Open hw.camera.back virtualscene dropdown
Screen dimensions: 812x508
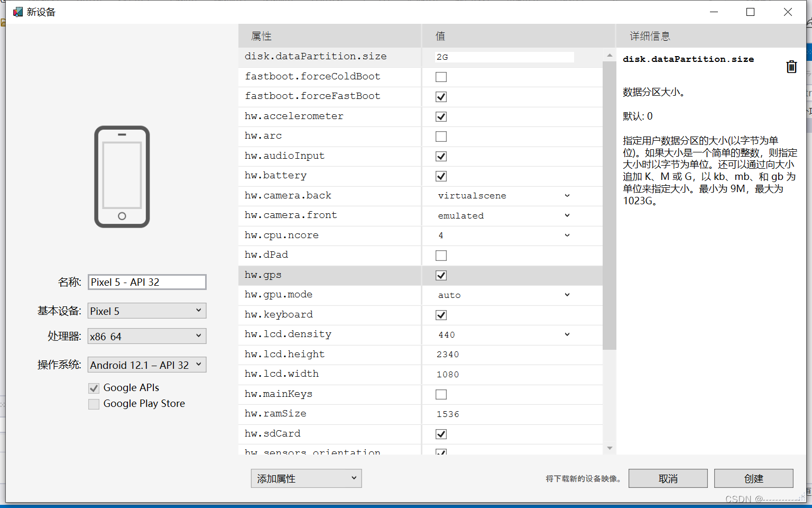(504, 196)
